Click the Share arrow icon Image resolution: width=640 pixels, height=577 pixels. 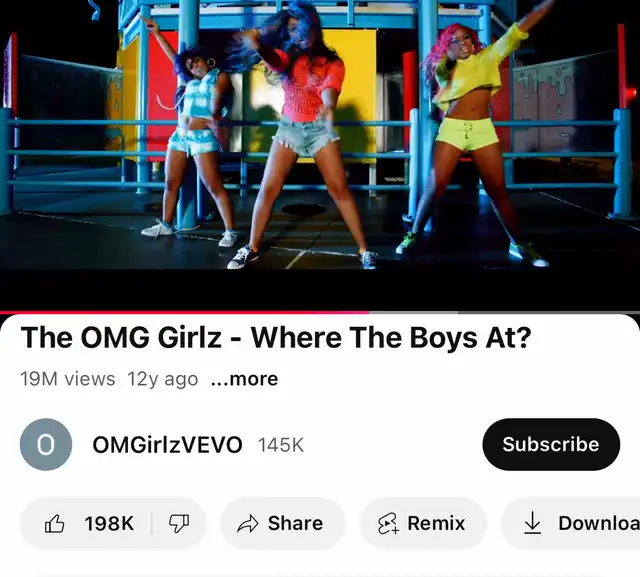[x=248, y=524]
